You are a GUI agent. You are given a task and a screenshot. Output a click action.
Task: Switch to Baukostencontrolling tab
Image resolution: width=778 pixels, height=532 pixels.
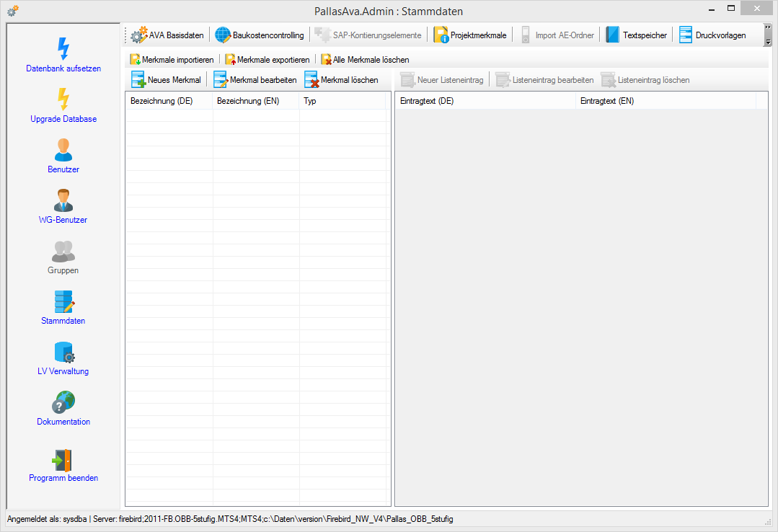260,35
